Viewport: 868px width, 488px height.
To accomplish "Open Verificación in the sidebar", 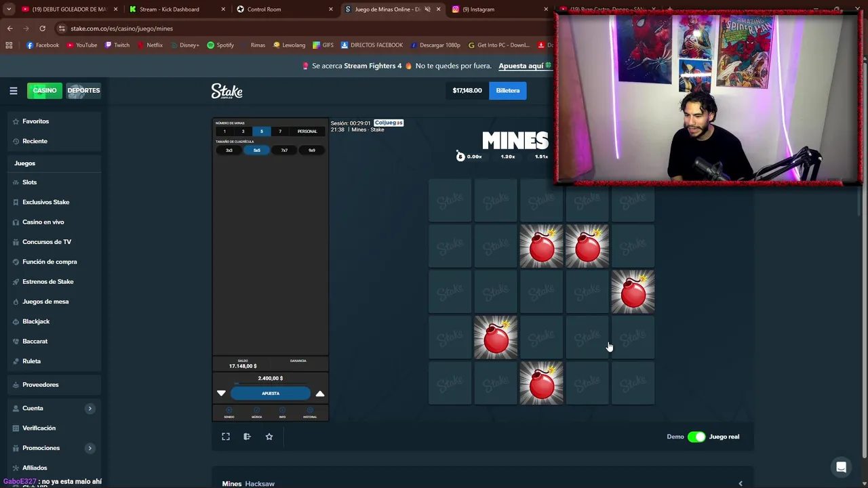I will pos(54,428).
